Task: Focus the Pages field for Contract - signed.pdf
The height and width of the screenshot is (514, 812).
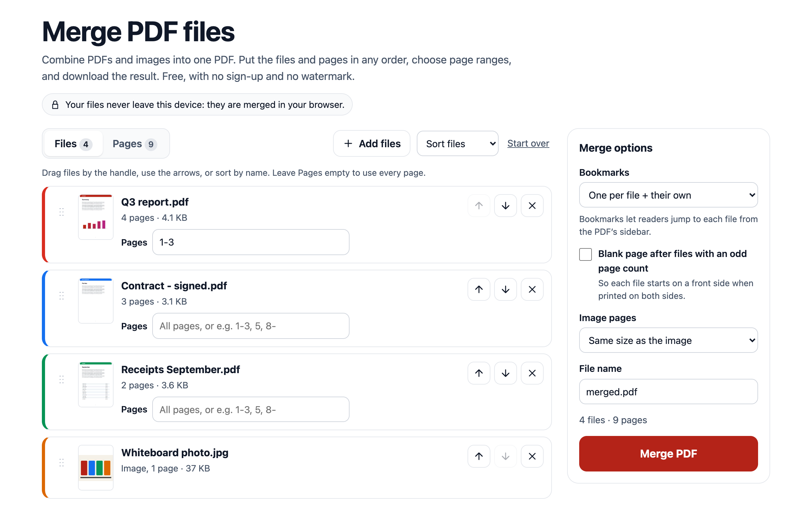Action: (251, 326)
